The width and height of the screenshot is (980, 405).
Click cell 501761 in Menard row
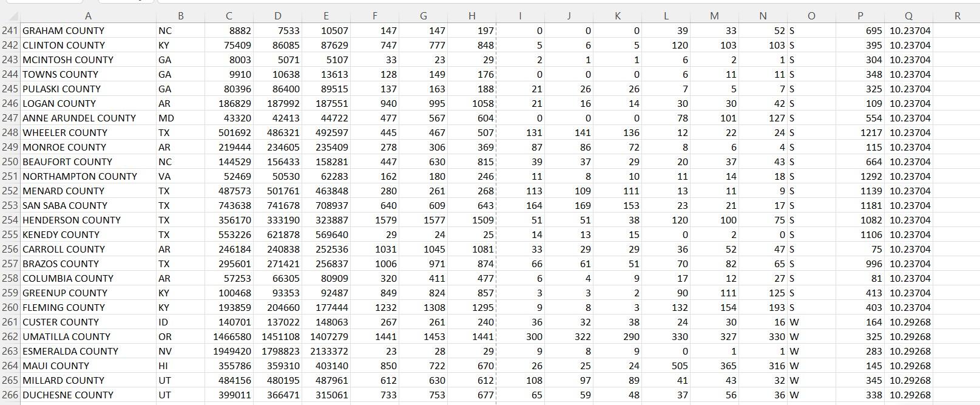[x=277, y=191]
